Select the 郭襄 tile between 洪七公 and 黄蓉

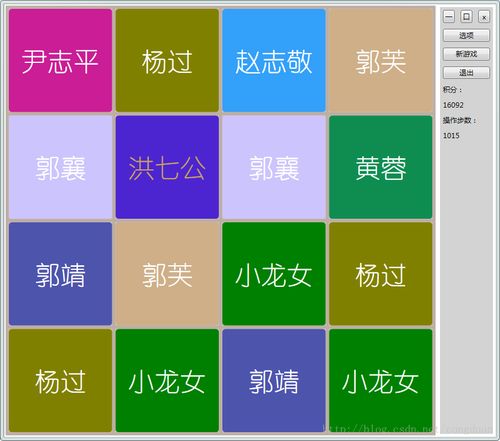[x=274, y=167]
